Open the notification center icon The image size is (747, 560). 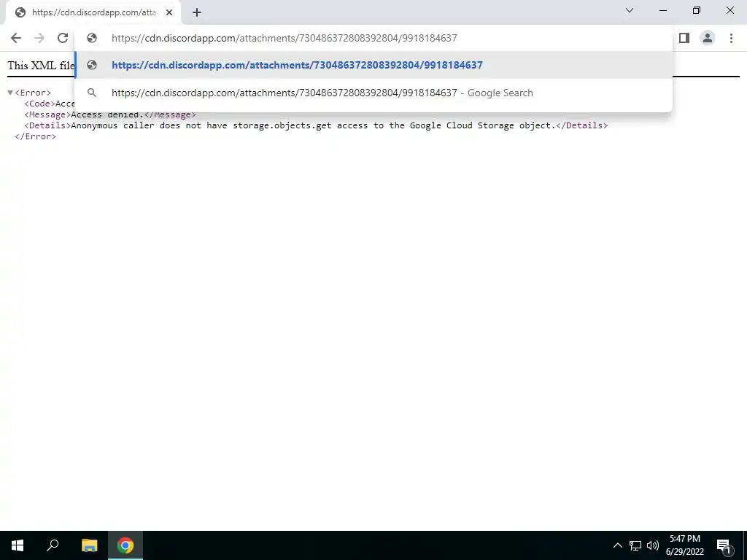724,546
